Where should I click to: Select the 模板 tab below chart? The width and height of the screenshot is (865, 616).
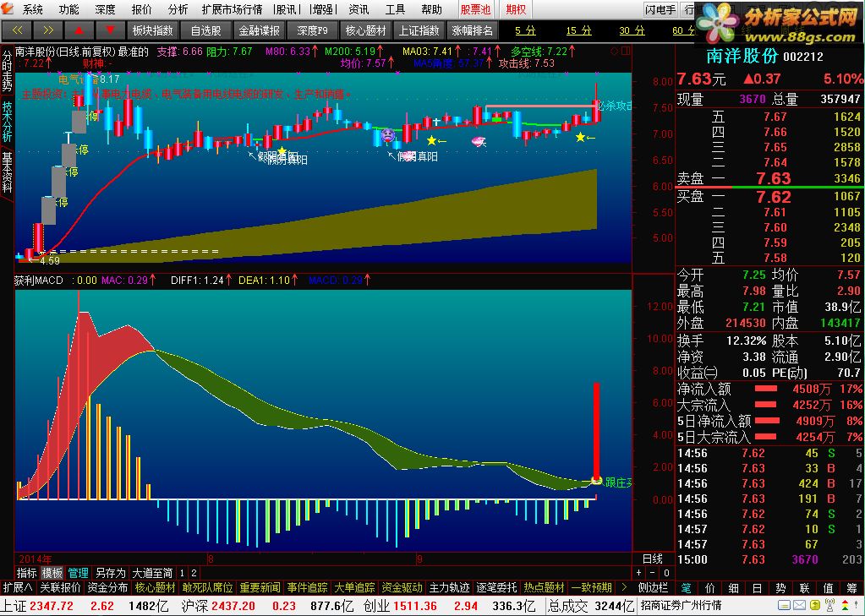point(53,573)
